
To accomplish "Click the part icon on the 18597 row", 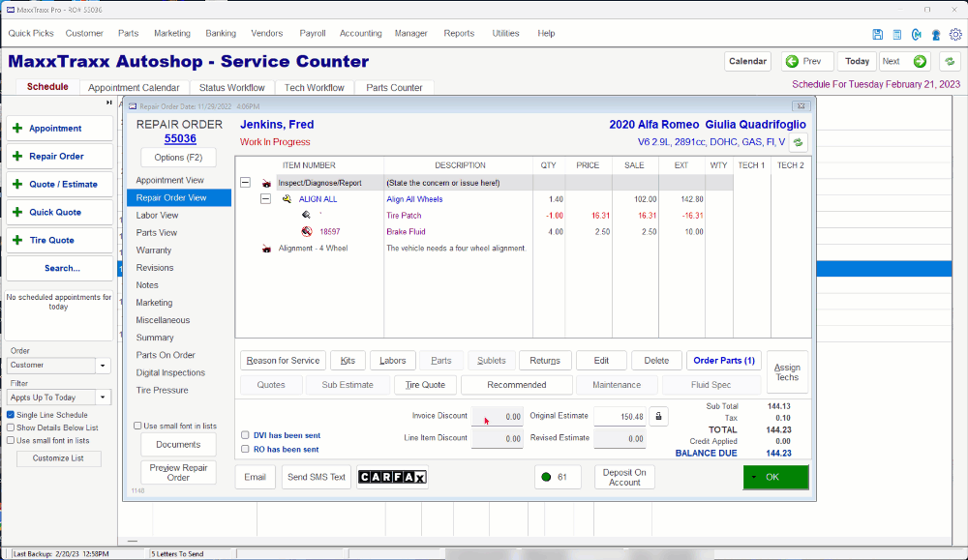I will [307, 232].
